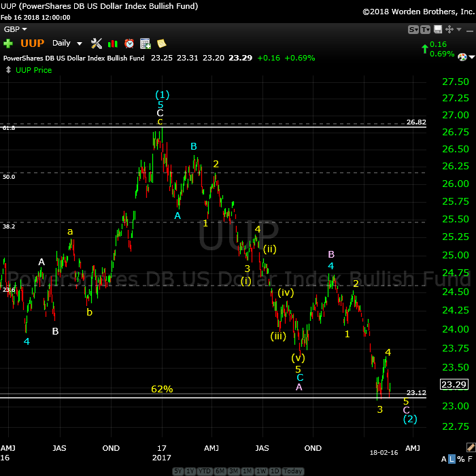Open the drawing tools wrench icon
Image resolution: width=476 pixels, height=476 pixels.
[x=97, y=44]
